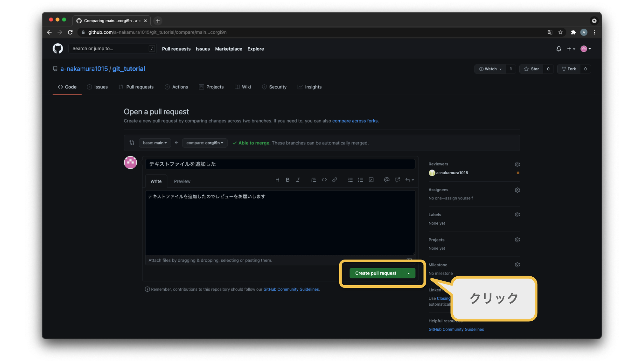Open the Wiki tab
644x362 pixels.
[x=243, y=87]
